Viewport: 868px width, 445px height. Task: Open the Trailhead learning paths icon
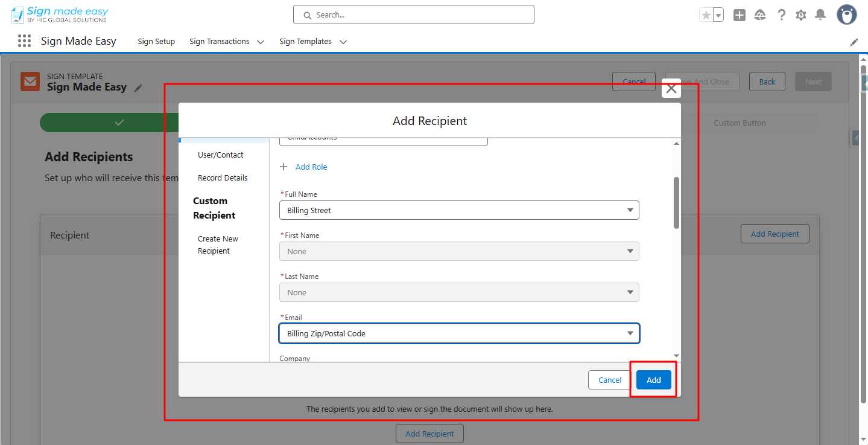(760, 14)
